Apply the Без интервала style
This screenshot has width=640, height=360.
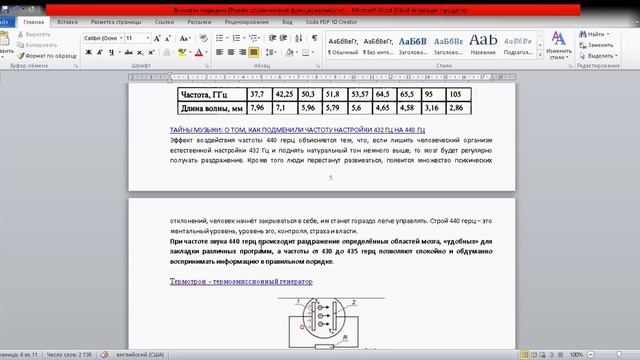(x=378, y=45)
